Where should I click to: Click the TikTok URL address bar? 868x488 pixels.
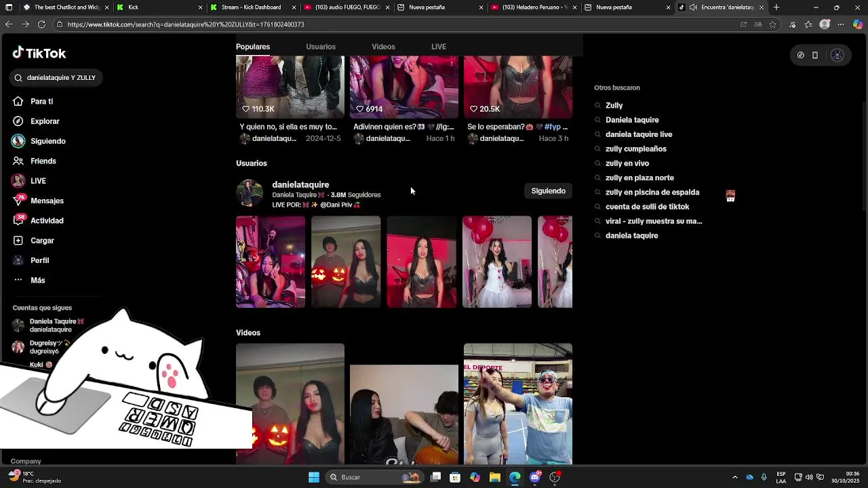click(x=393, y=24)
